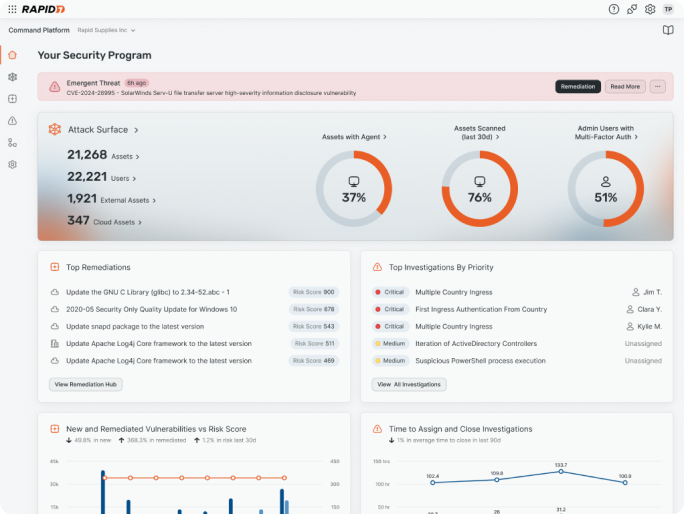The image size is (684, 514).
Task: Click the sidebar gear icon at bottom
Action: (12, 164)
